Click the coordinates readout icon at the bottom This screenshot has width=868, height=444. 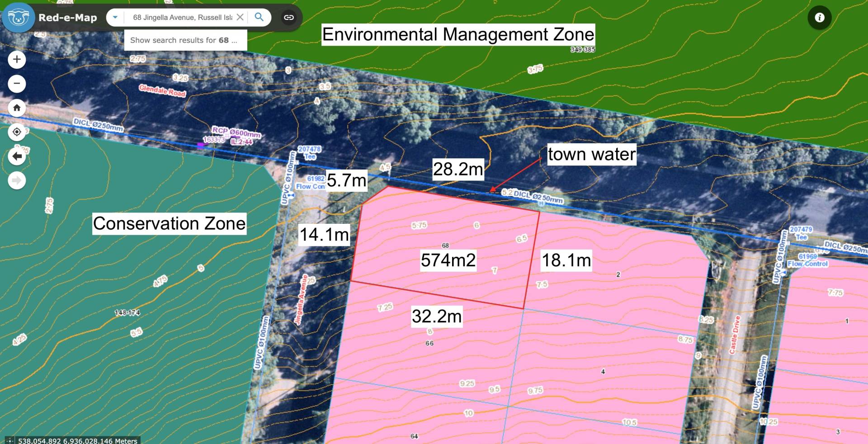[x=9, y=440]
